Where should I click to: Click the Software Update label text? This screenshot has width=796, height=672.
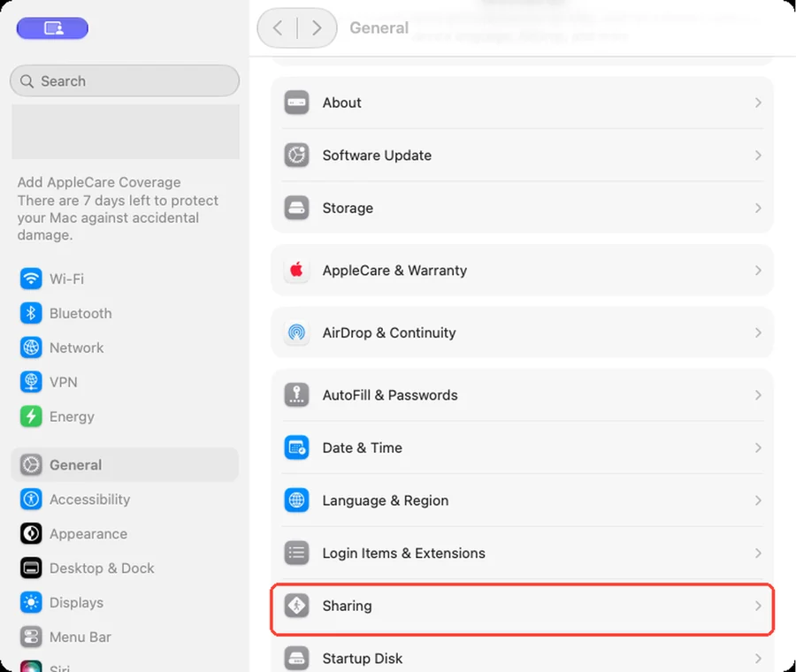tap(377, 156)
